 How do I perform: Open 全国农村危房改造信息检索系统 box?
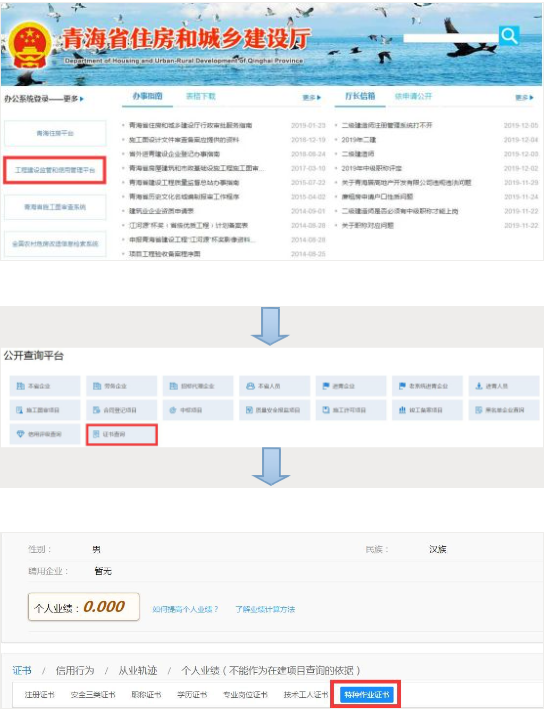(55, 244)
